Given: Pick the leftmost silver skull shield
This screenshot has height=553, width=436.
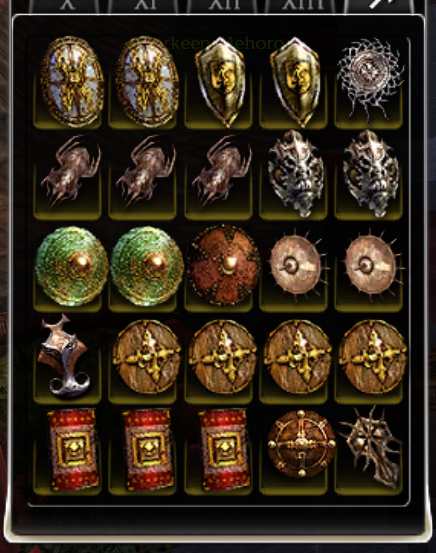Looking at the screenshot, I should (x=296, y=173).
